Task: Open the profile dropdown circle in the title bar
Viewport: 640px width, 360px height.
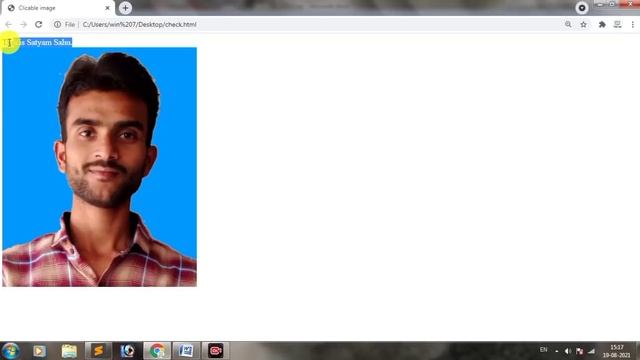Action: pyautogui.click(x=582, y=8)
